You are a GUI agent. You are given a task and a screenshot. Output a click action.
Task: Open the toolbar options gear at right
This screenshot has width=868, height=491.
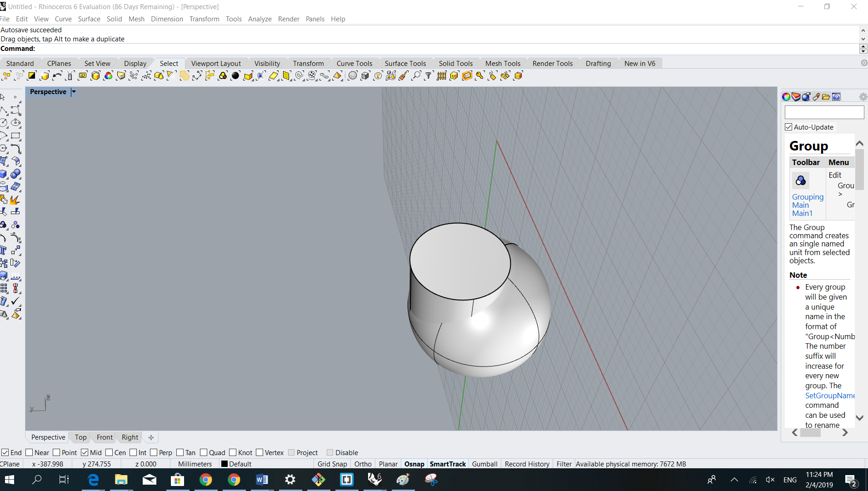coord(863,63)
